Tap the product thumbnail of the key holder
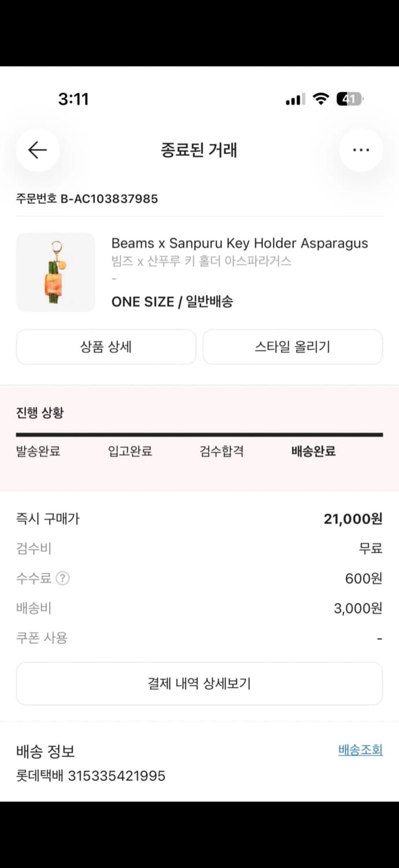 point(56,272)
